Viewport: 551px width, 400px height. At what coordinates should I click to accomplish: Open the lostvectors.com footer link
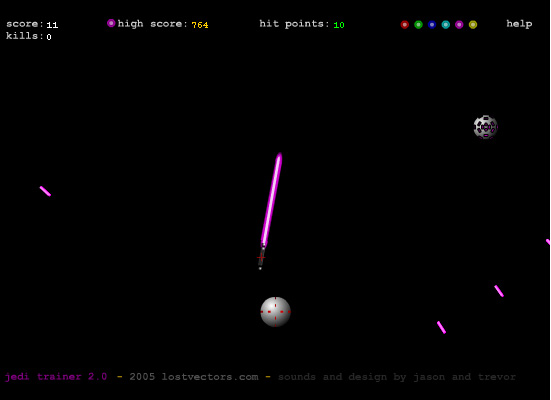tap(210, 377)
